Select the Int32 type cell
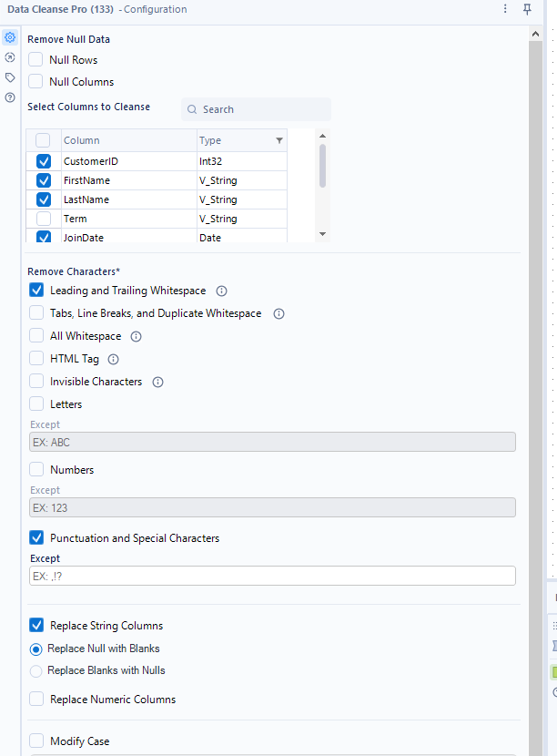This screenshot has height=756, width=557. (x=242, y=161)
